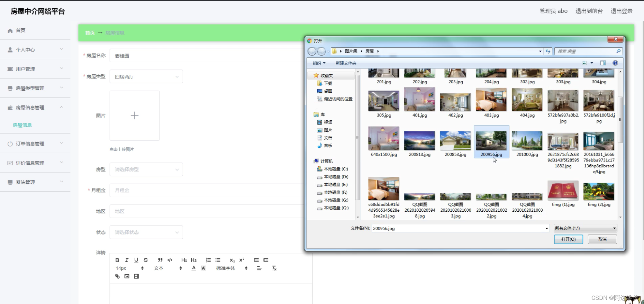Collapse the 房屋信息管理 sidebar menu

coord(35,108)
